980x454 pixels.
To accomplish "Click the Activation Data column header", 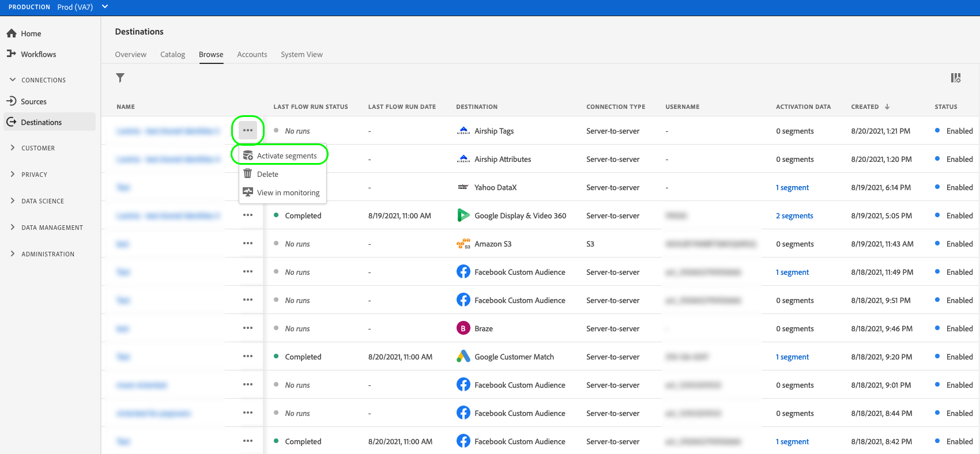I will (x=803, y=107).
